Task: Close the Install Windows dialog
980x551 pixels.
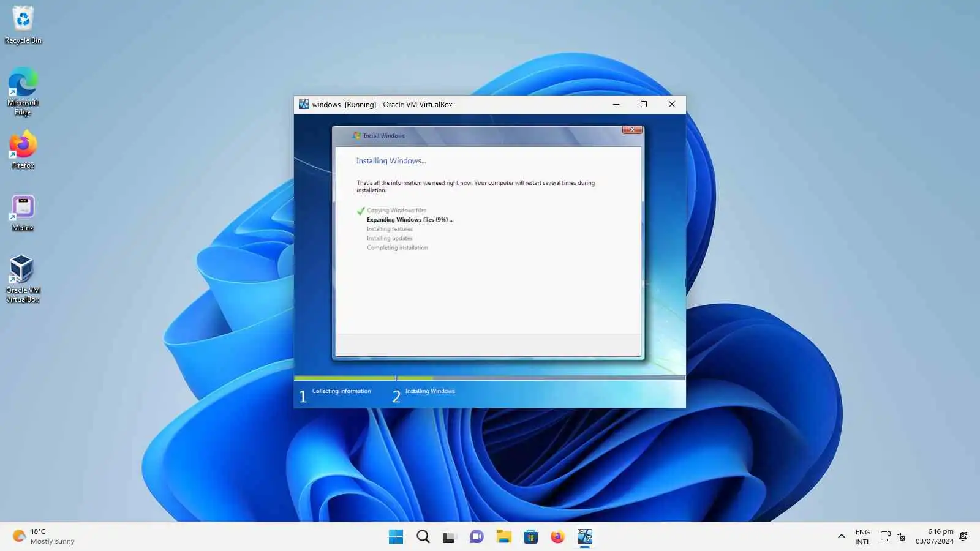Action: (632, 130)
